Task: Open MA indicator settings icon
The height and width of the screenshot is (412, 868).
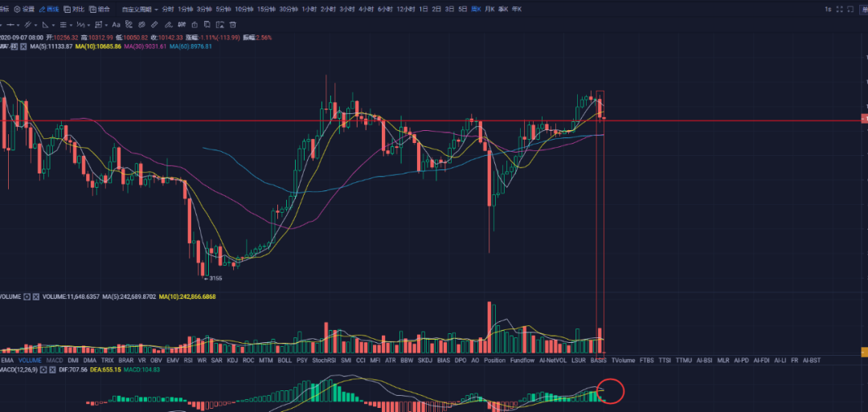Action: (x=14, y=47)
